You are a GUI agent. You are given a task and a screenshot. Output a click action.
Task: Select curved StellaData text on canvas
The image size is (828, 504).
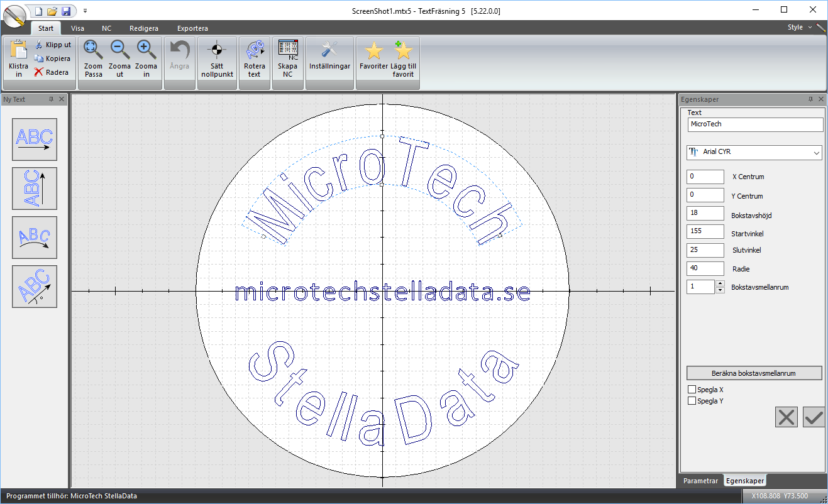[383, 393]
